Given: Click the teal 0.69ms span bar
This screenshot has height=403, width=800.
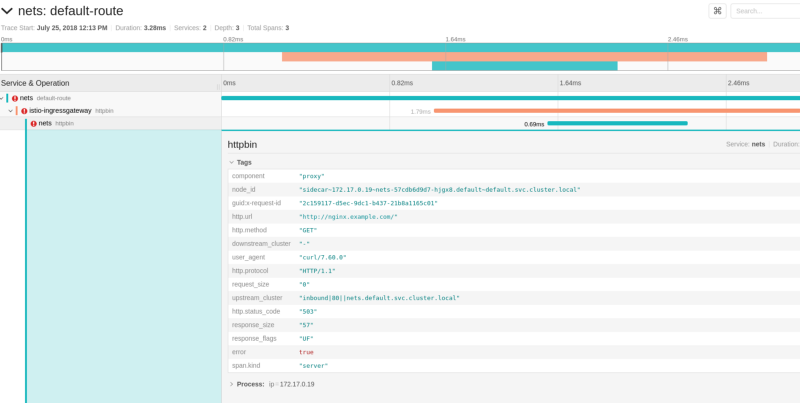Looking at the screenshot, I should click(x=617, y=123).
